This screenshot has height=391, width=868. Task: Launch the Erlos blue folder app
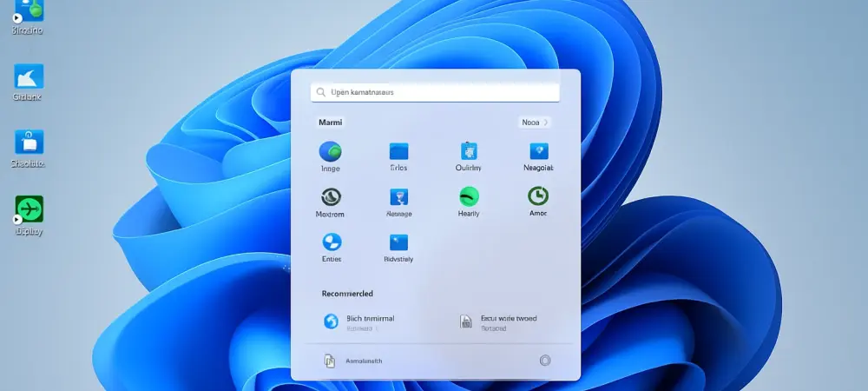pos(398,151)
